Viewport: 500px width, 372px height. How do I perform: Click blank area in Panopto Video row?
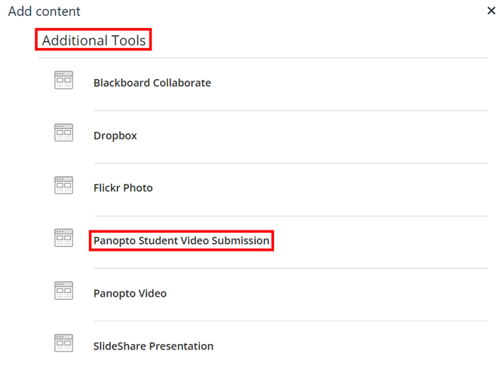(327, 294)
